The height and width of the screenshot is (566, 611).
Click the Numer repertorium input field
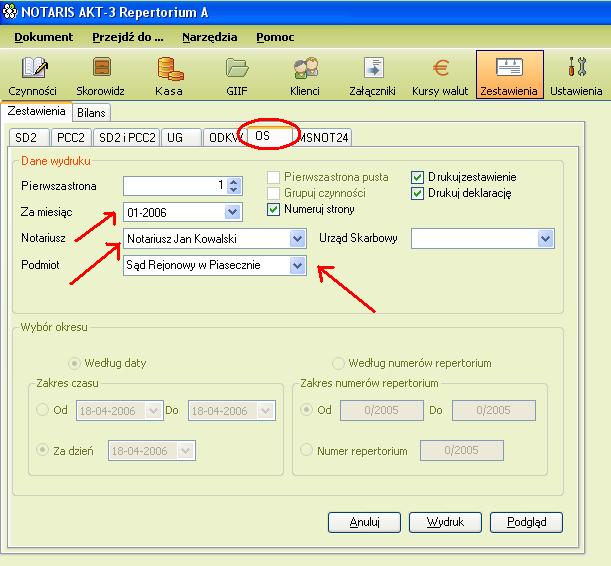click(462, 450)
